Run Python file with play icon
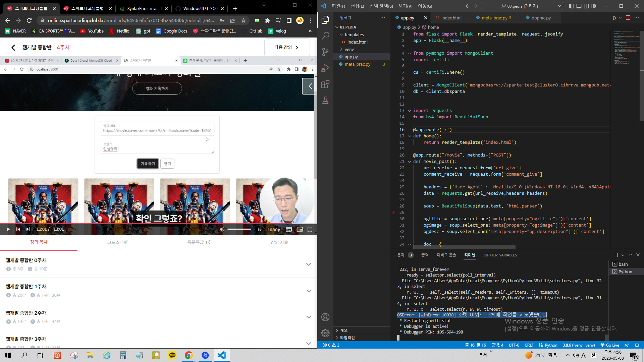 coord(614,18)
